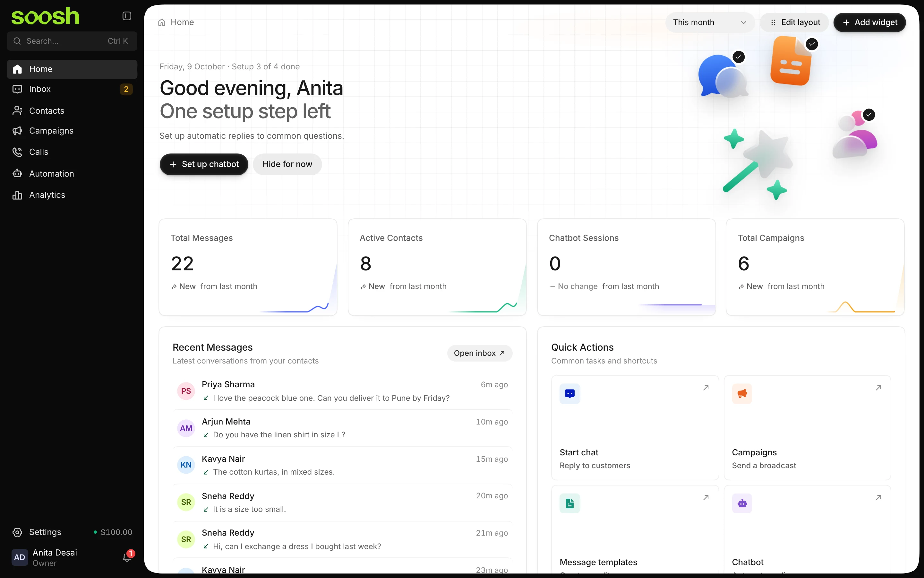Click Anita Desai AD avatar
Image resolution: width=924 pixels, height=578 pixels.
(x=20, y=557)
